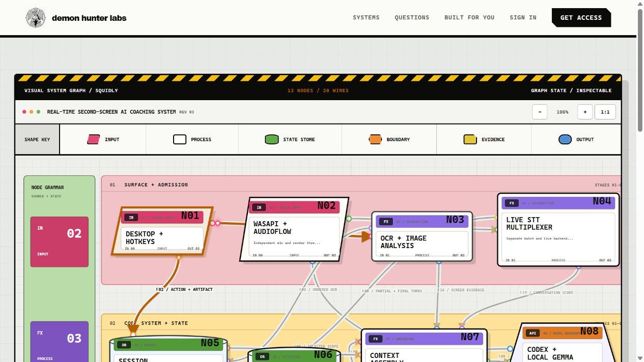Click the DB badge on node N05
This screenshot has width=644, height=362.
tap(123, 345)
